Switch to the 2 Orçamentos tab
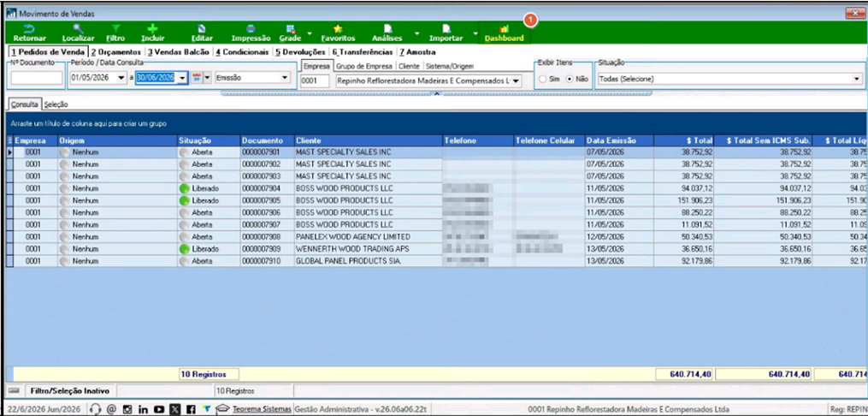 115,52
